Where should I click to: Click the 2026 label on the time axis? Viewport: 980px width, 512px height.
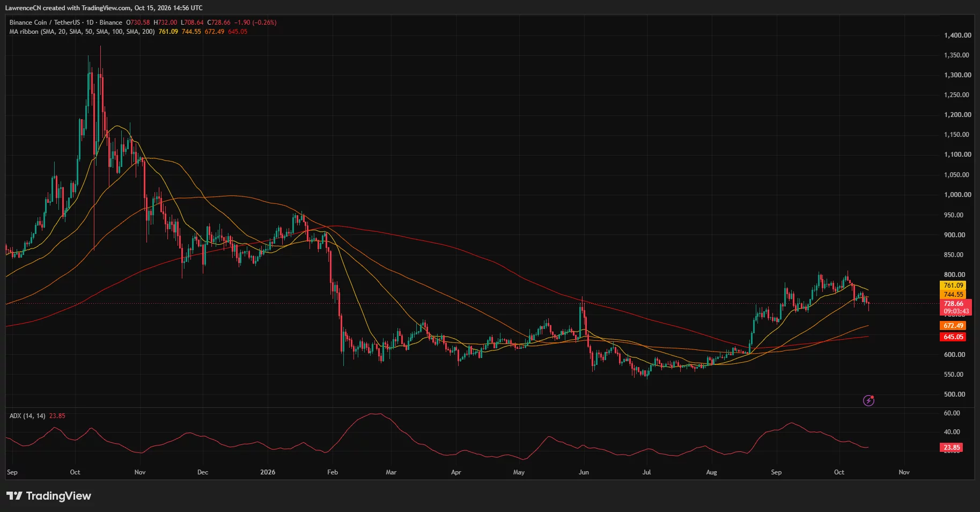268,472
